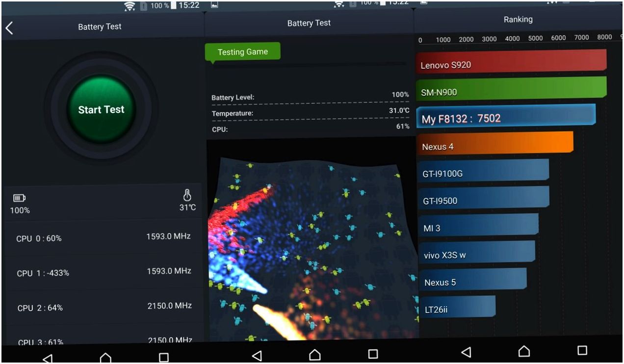Select the GT-I9500 ranking bar
Viewport: 624px width, 364px height.
click(x=483, y=199)
